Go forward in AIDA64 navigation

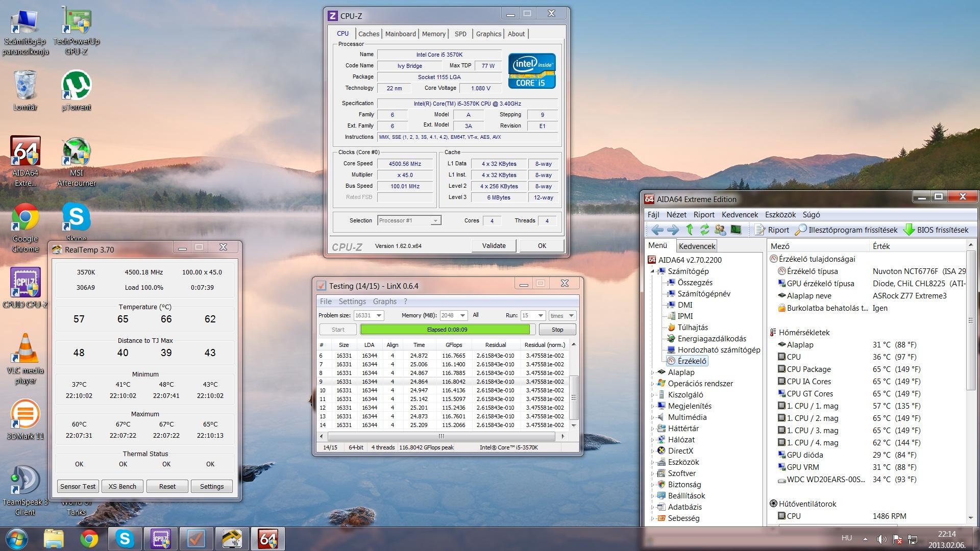[673, 230]
